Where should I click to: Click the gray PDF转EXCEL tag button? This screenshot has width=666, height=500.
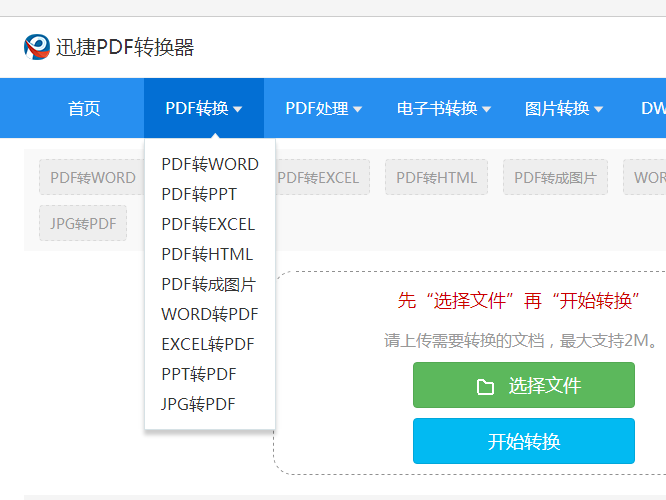point(322,177)
